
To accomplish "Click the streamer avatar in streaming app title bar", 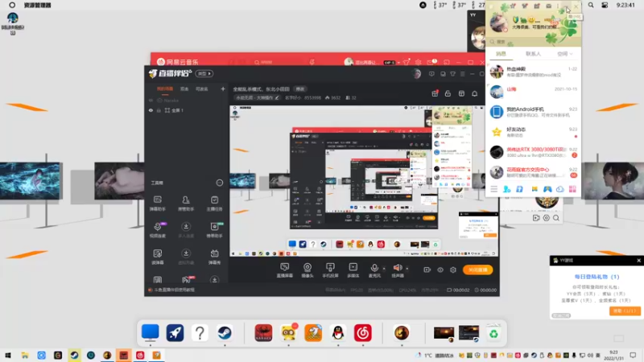I will pos(416,74).
